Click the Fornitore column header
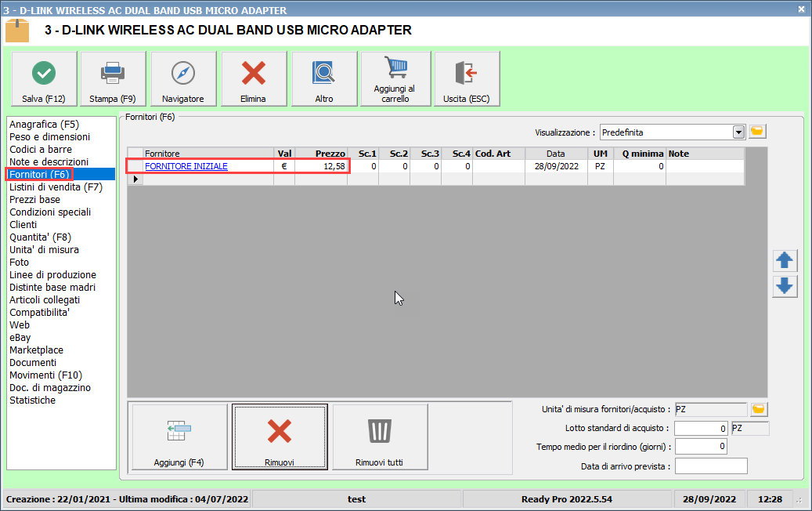The height and width of the screenshot is (511, 812). [x=208, y=154]
